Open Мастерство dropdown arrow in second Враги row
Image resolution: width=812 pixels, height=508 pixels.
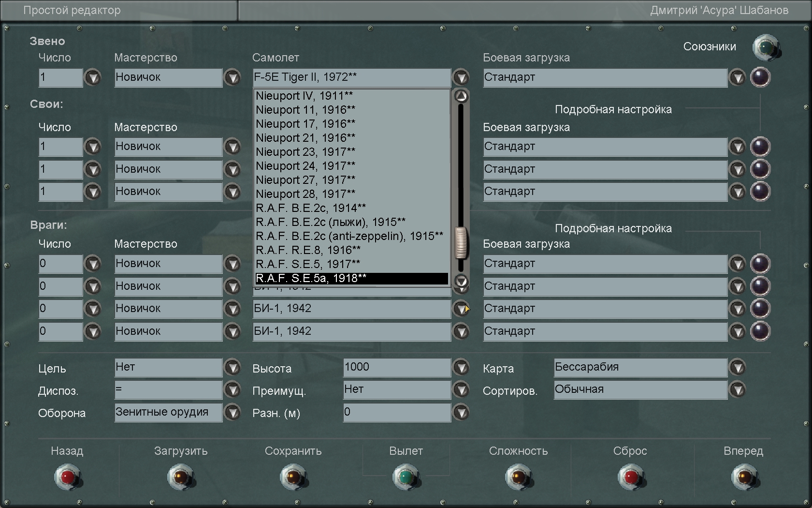pos(232,286)
